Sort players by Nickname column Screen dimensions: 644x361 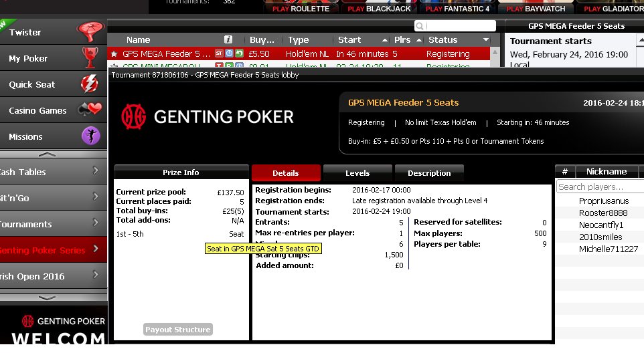pos(607,171)
